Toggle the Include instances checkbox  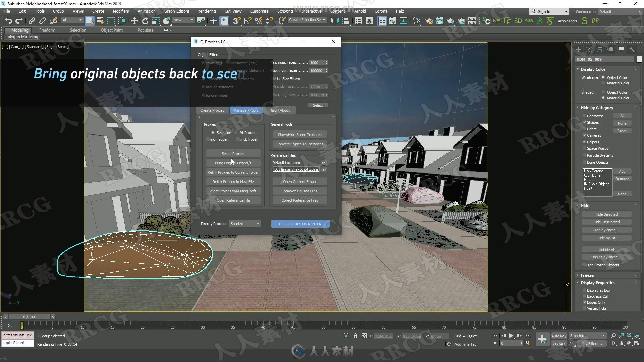[204, 86]
